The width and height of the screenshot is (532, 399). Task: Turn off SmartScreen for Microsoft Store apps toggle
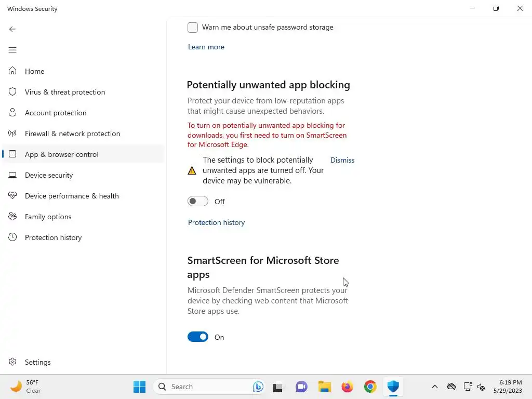coord(198,337)
